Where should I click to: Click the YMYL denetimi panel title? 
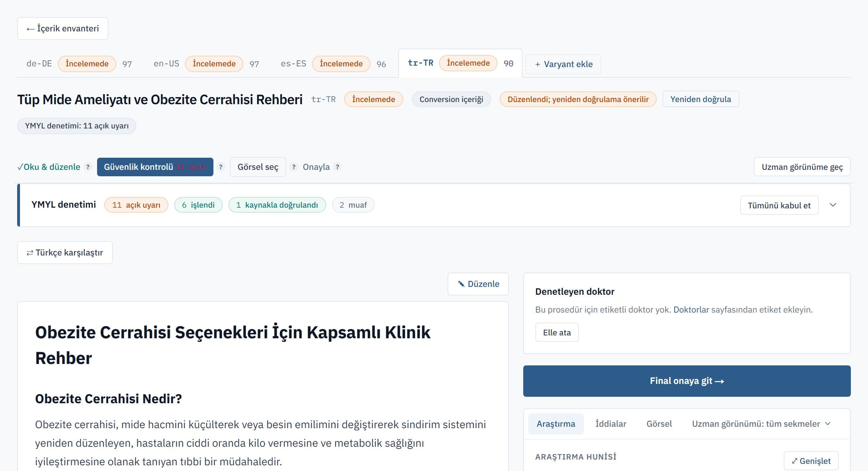point(64,205)
